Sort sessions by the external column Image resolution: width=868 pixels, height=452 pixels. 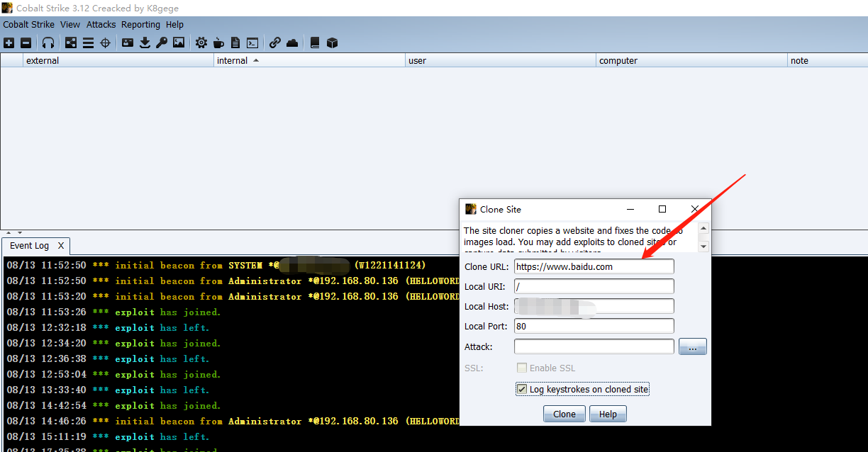tap(118, 61)
